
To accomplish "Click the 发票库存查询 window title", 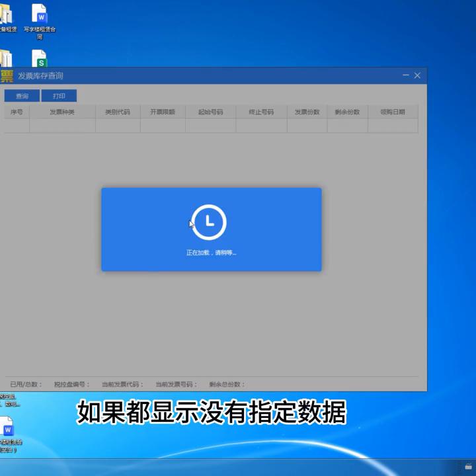I will click(40, 75).
